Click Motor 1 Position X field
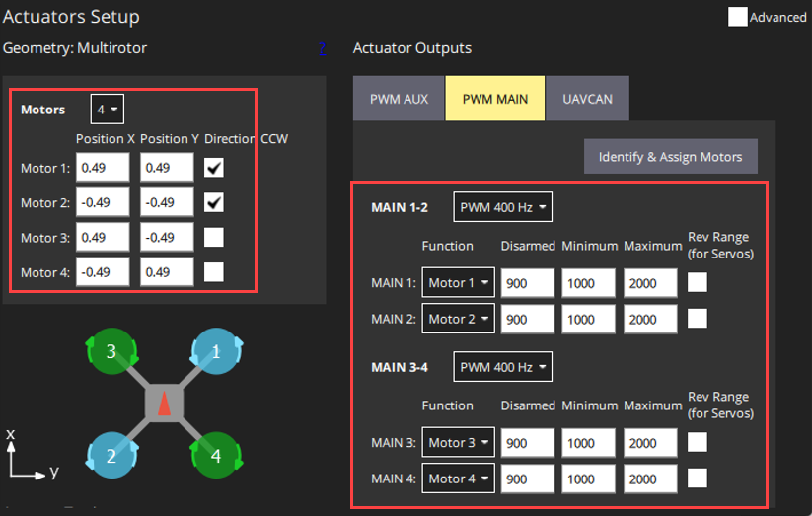Viewport: 812px width, 516px height. click(x=103, y=168)
